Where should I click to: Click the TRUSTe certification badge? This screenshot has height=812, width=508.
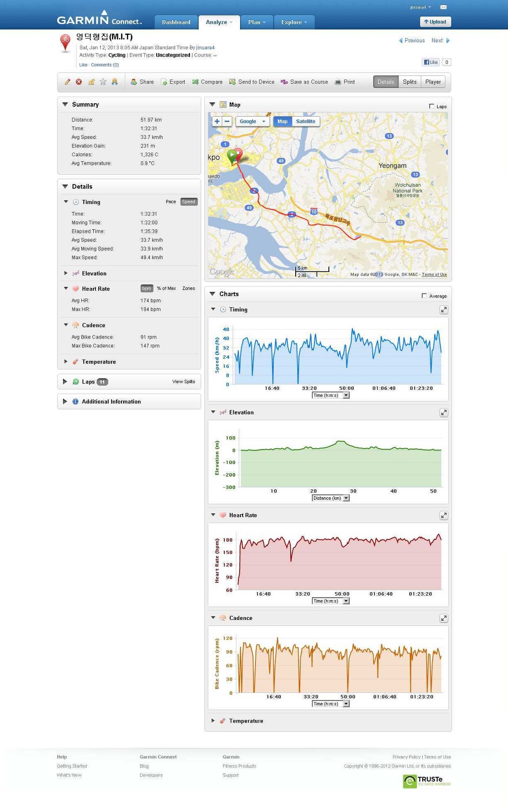click(427, 781)
